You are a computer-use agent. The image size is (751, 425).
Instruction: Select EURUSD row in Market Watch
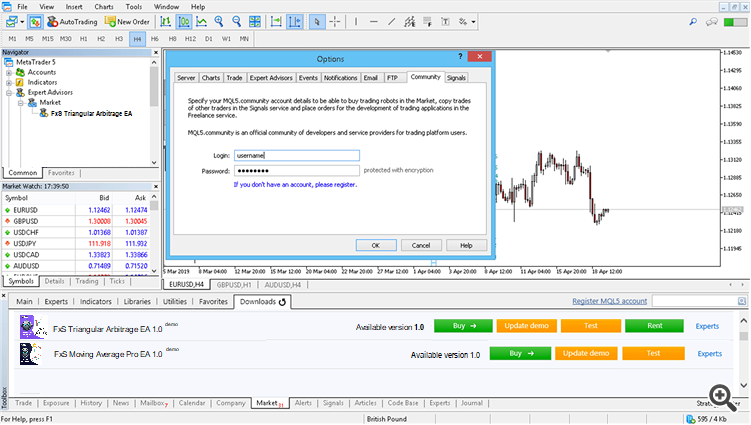click(x=77, y=210)
